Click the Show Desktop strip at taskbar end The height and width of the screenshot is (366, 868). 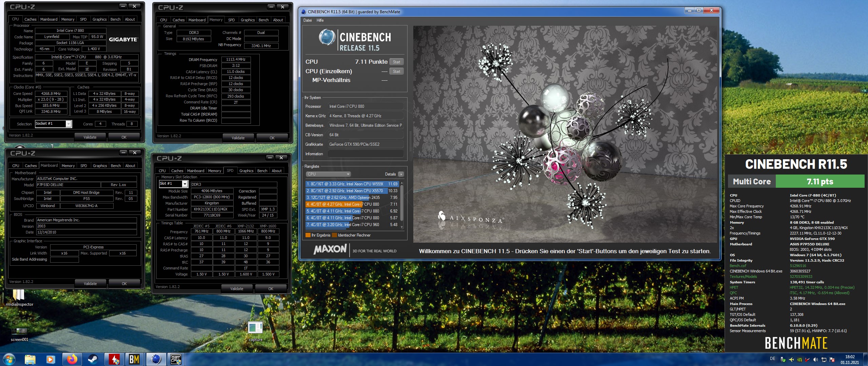click(865, 359)
